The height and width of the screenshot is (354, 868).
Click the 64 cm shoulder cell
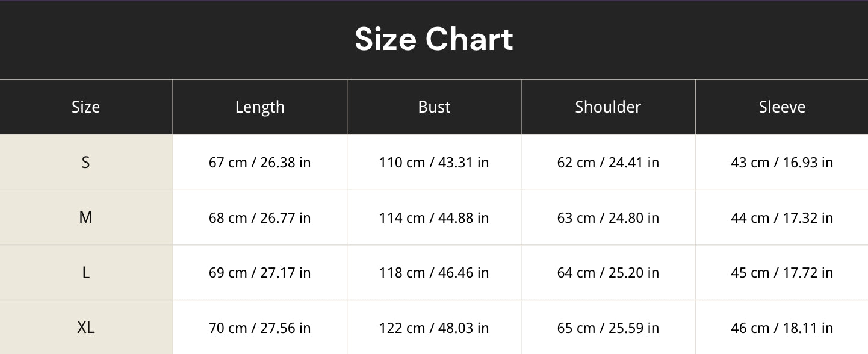(608, 273)
